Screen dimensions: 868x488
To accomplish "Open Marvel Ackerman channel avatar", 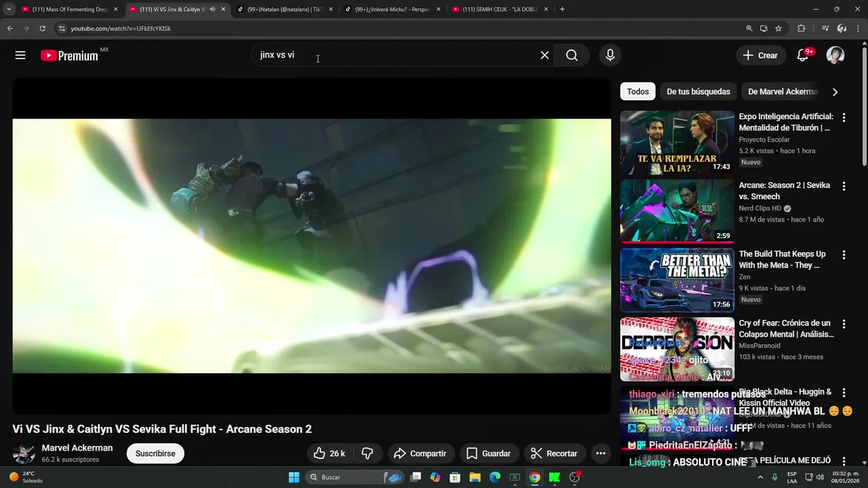I will click(24, 453).
